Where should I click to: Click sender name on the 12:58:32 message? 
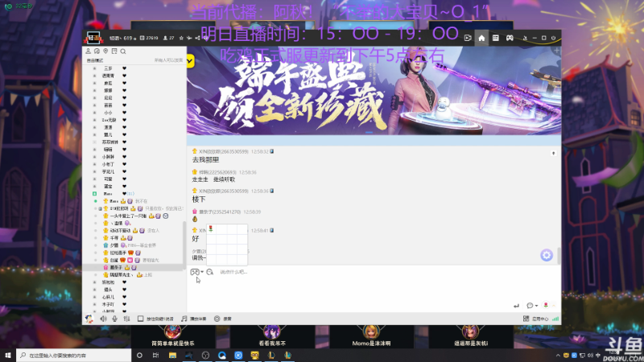pyautogui.click(x=224, y=151)
